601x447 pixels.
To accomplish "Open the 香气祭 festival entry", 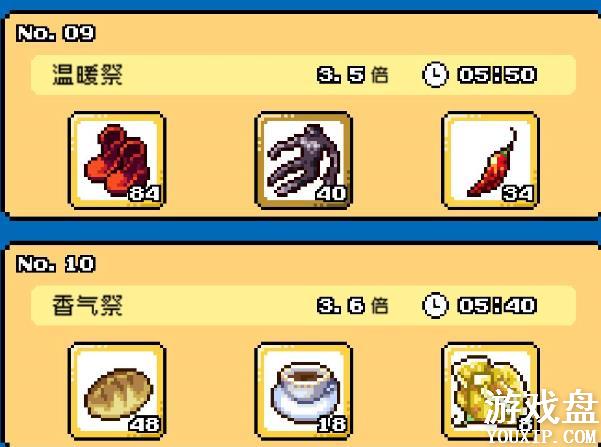I will (87, 305).
